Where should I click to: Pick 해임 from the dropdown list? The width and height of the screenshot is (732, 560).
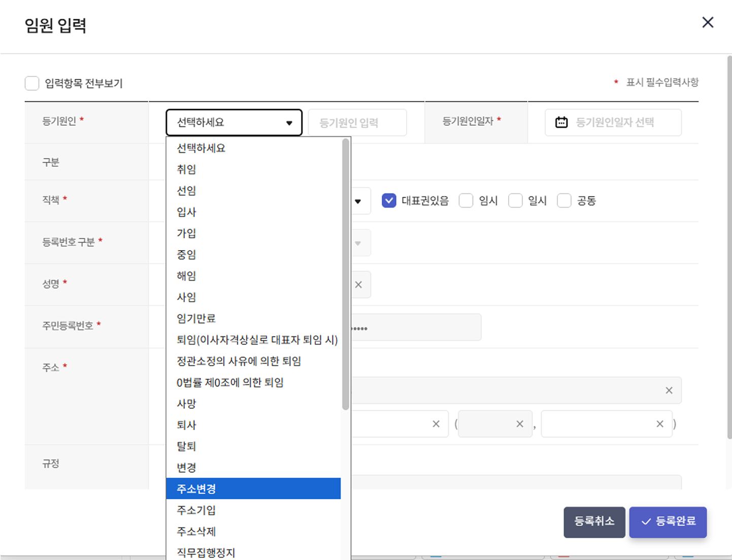[253, 276]
